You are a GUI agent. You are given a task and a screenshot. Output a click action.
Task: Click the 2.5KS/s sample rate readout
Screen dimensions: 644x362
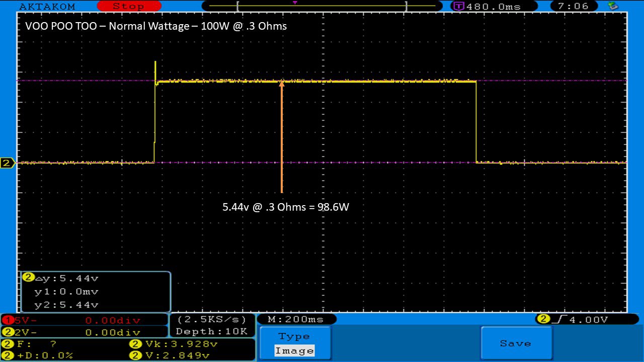[211, 320]
